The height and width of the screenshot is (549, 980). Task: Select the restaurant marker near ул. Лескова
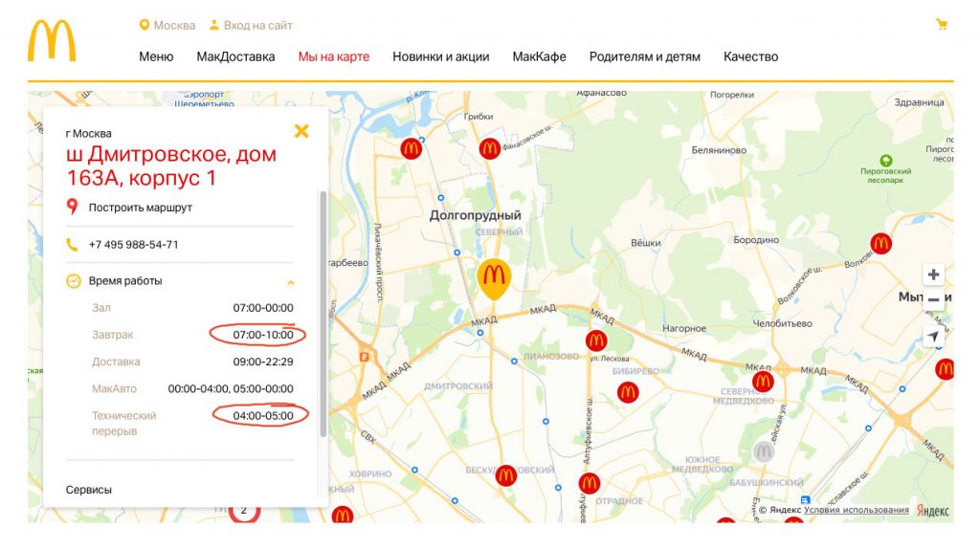[596, 341]
